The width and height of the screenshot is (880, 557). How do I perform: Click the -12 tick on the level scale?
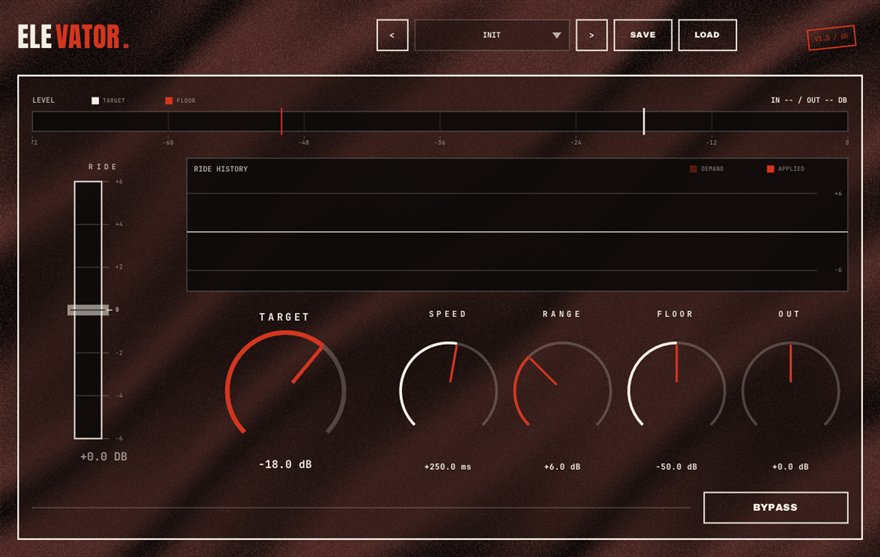[x=711, y=143]
